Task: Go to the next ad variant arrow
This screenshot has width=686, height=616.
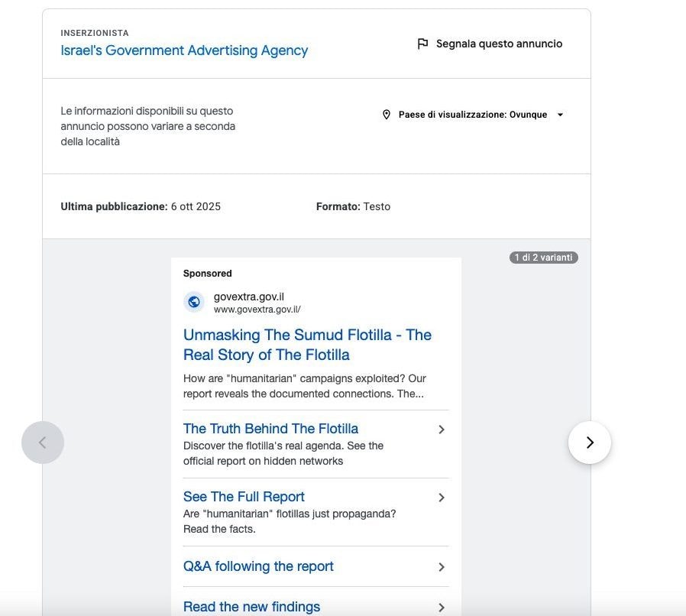Action: point(589,443)
